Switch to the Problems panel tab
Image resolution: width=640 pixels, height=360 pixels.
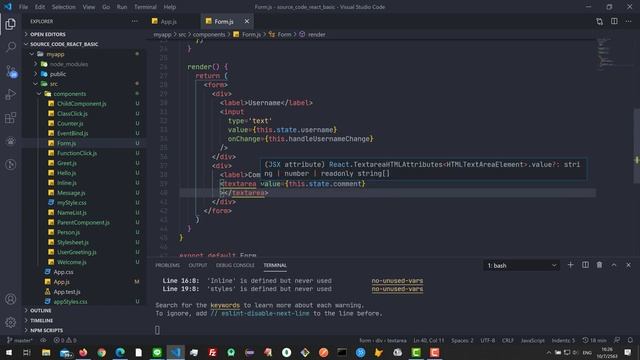coord(167,265)
